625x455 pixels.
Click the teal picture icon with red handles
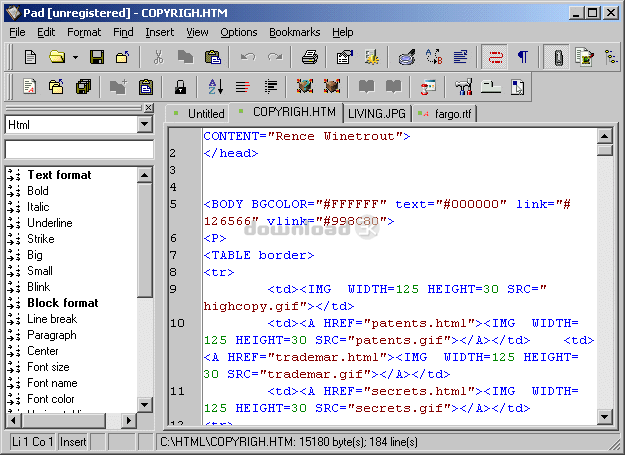[x=305, y=86]
